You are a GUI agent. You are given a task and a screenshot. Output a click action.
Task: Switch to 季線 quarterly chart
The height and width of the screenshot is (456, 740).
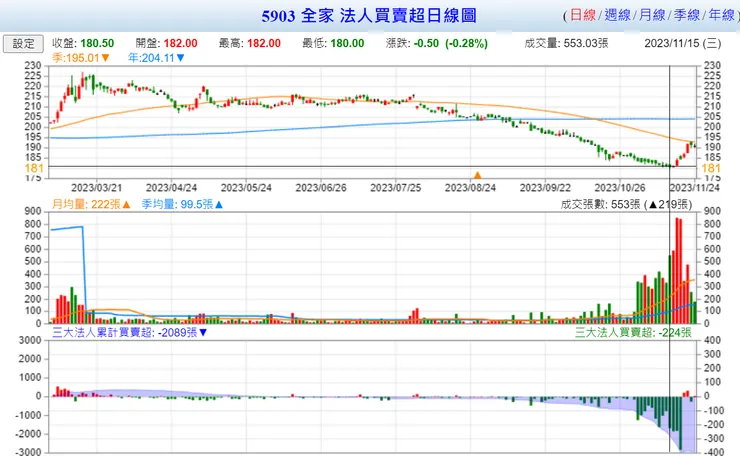[x=687, y=15]
